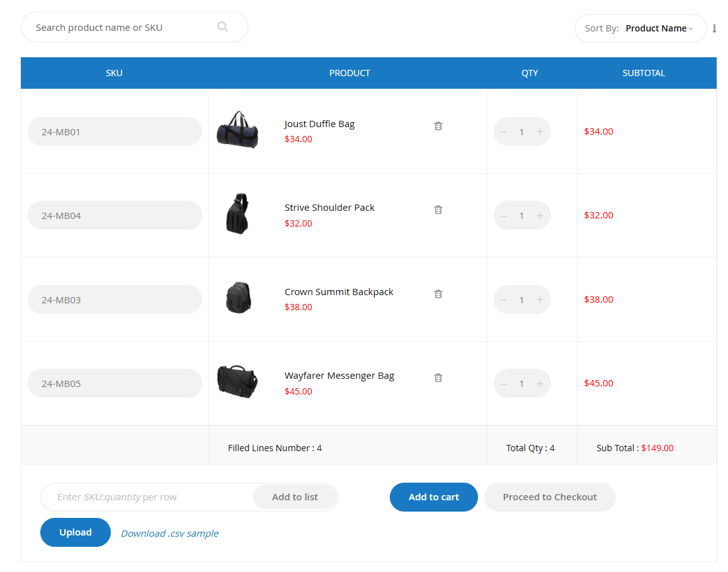Click the search magnifier icon
The height and width of the screenshot is (572, 728).
(x=222, y=27)
